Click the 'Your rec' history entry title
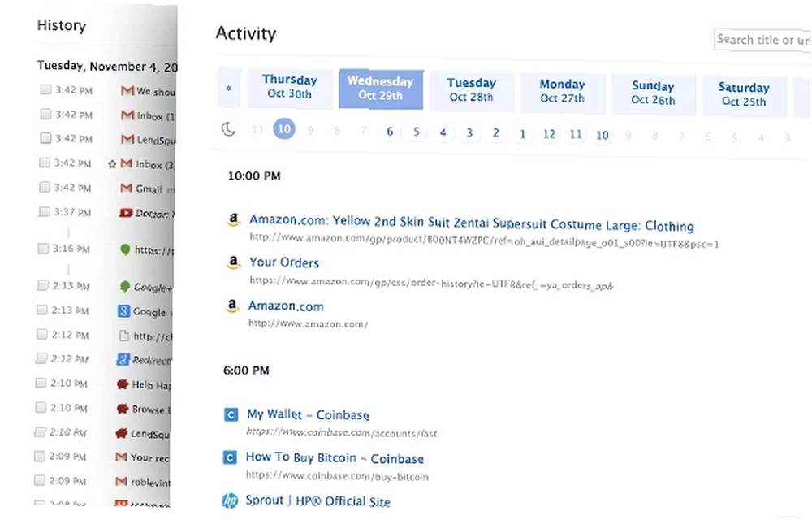The image size is (812, 520). [x=149, y=458]
